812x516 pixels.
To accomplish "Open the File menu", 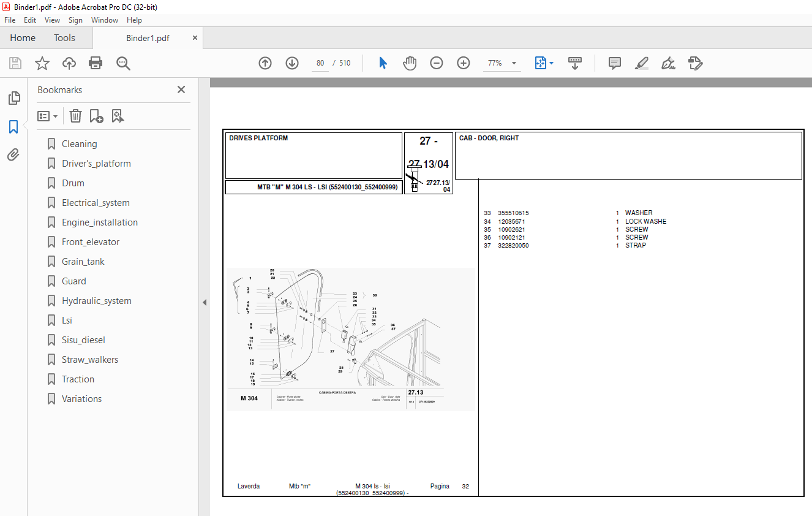I will 10,20.
